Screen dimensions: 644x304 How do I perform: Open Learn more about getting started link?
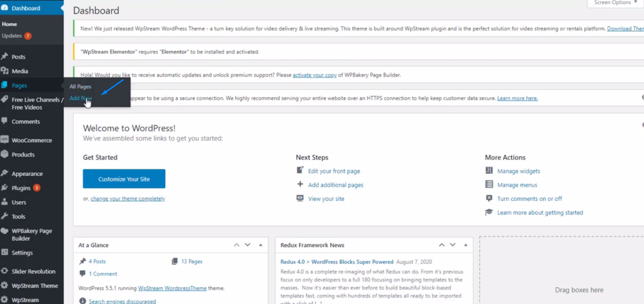[x=540, y=213]
